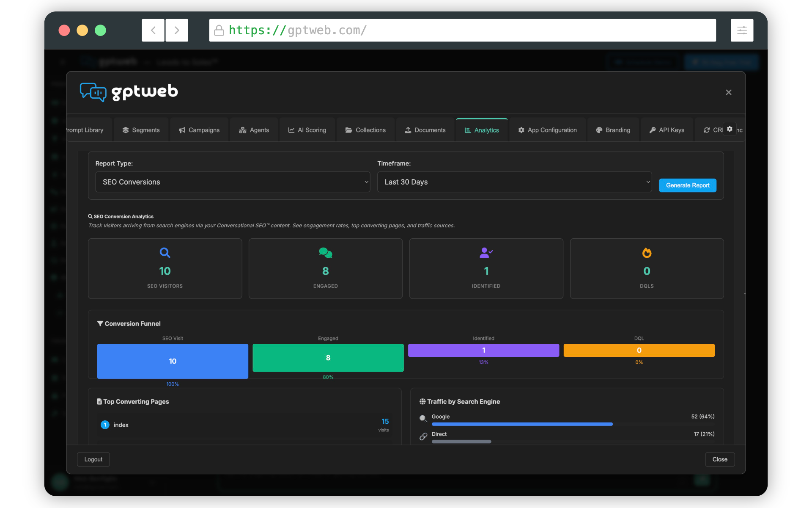Select the AI Scoring tab

click(307, 130)
